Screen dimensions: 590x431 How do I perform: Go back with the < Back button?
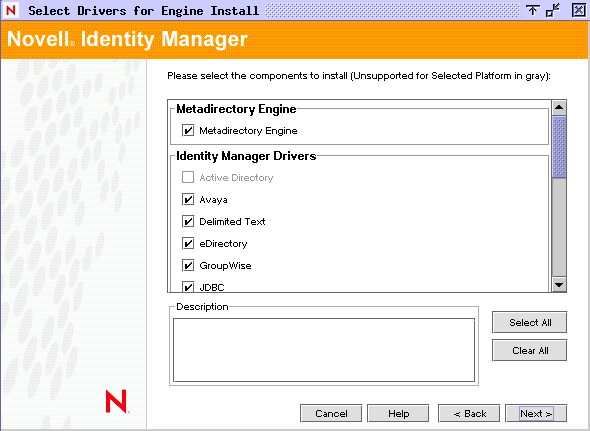(x=469, y=414)
